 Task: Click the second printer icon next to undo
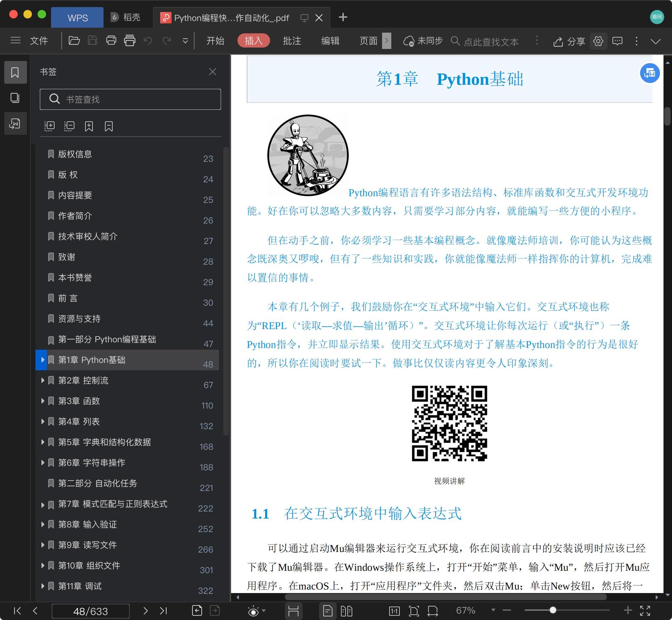click(x=130, y=40)
